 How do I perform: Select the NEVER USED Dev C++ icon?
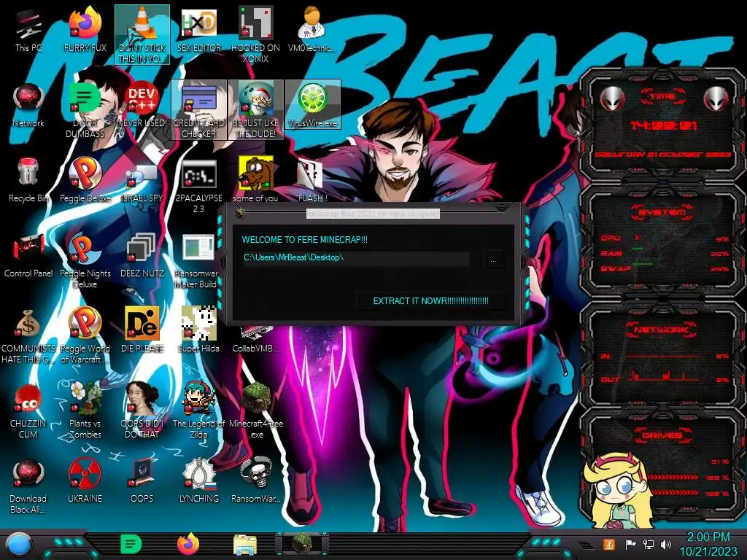pos(142,106)
